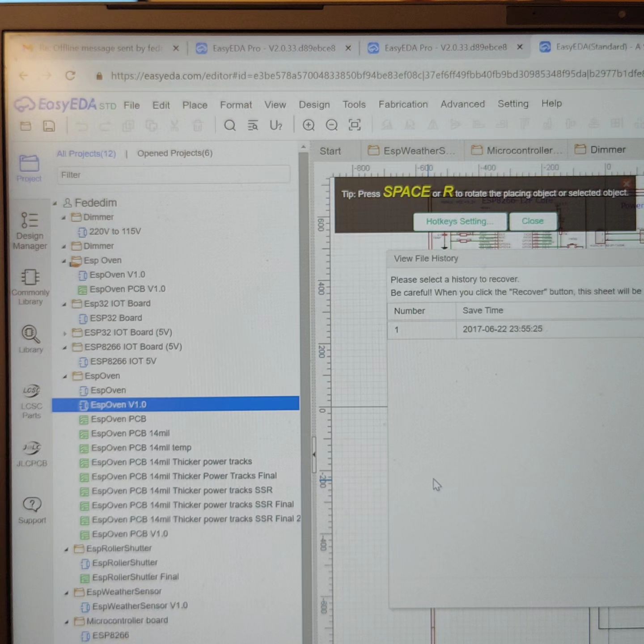Collapse the Esp32 IOT Board folder
Image resolution: width=644 pixels, height=644 pixels.
tap(64, 304)
